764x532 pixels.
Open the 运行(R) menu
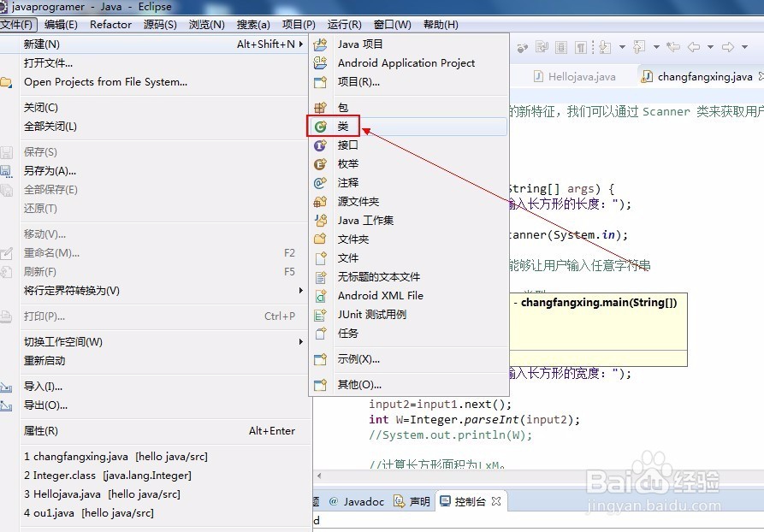[x=345, y=24]
